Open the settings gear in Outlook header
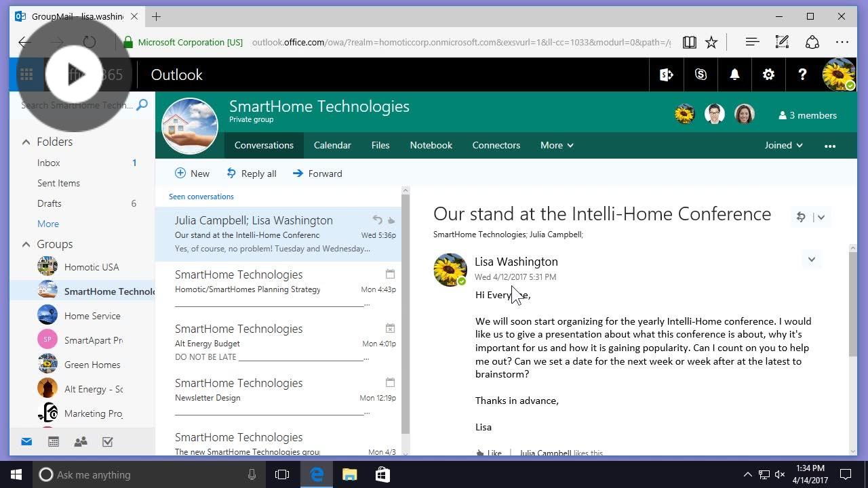Image resolution: width=868 pixels, height=488 pixels. click(x=768, y=75)
